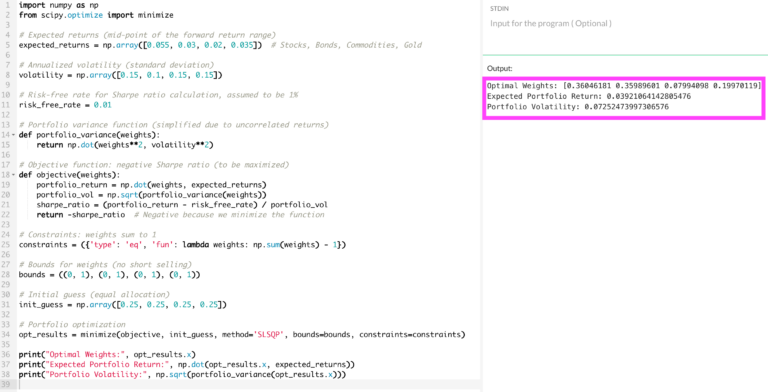Click the scipy.optimize import line

coord(96,15)
